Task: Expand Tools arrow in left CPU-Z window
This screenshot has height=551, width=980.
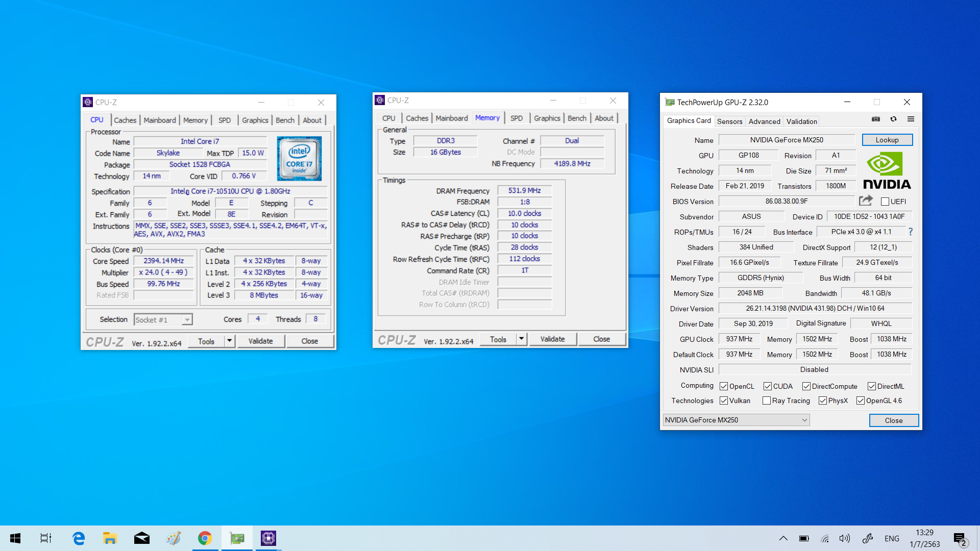Action: click(229, 341)
